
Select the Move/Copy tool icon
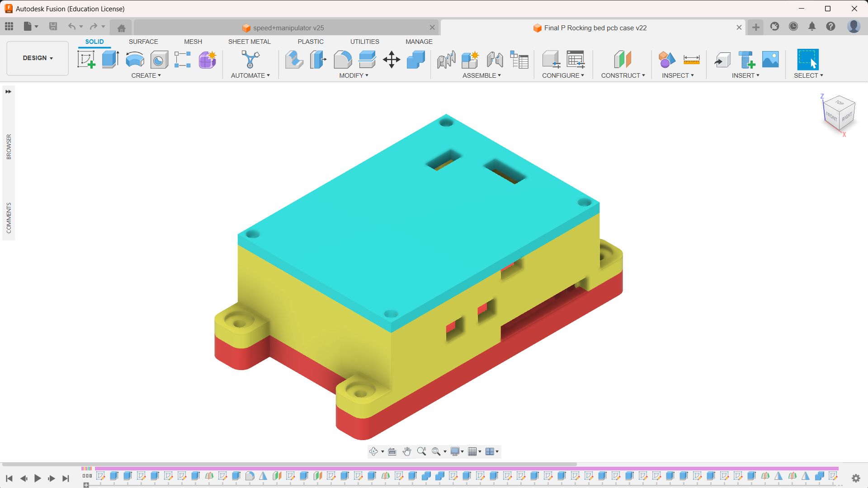(392, 59)
